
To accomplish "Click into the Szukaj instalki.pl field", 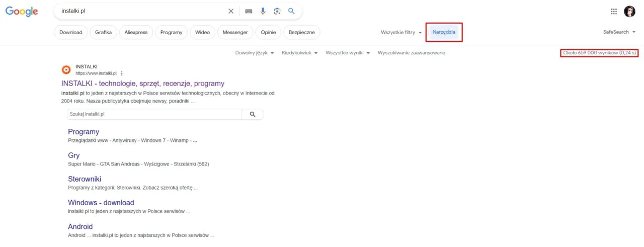I will coord(154,115).
